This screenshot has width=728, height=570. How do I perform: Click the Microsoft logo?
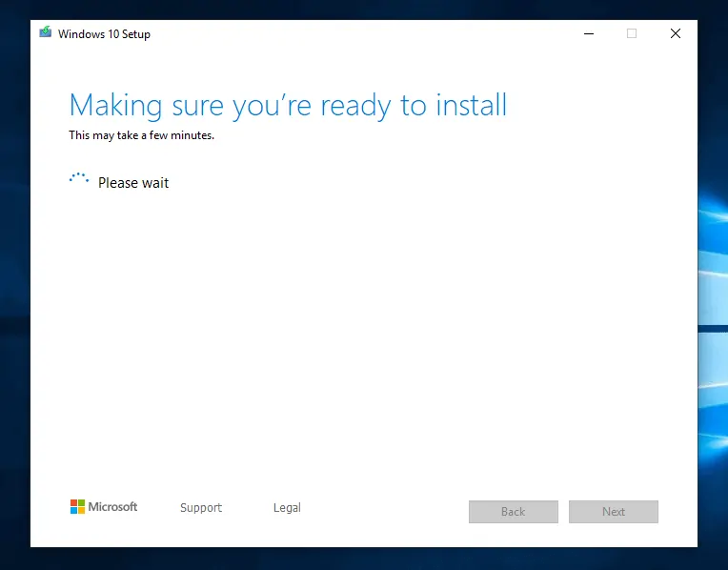point(104,507)
